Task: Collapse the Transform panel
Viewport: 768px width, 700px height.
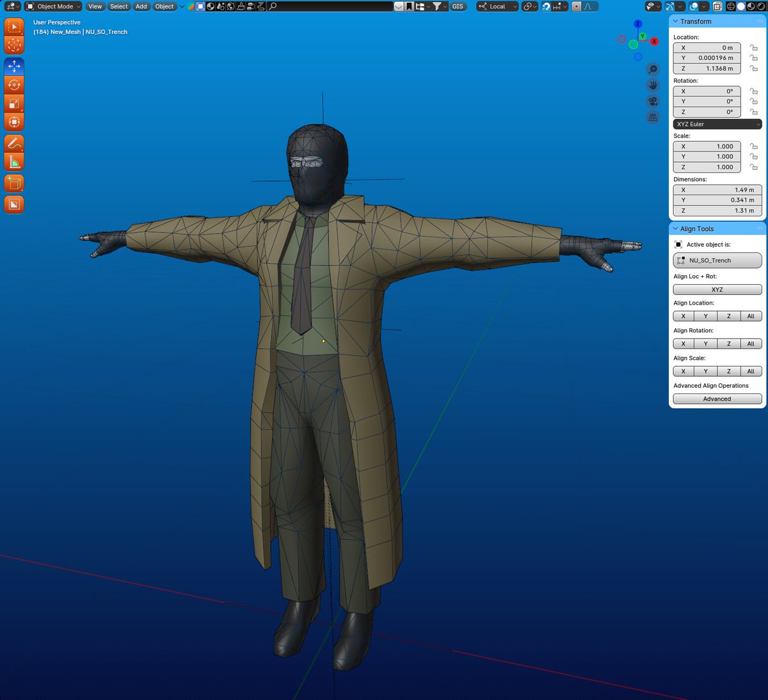Action: pos(675,22)
